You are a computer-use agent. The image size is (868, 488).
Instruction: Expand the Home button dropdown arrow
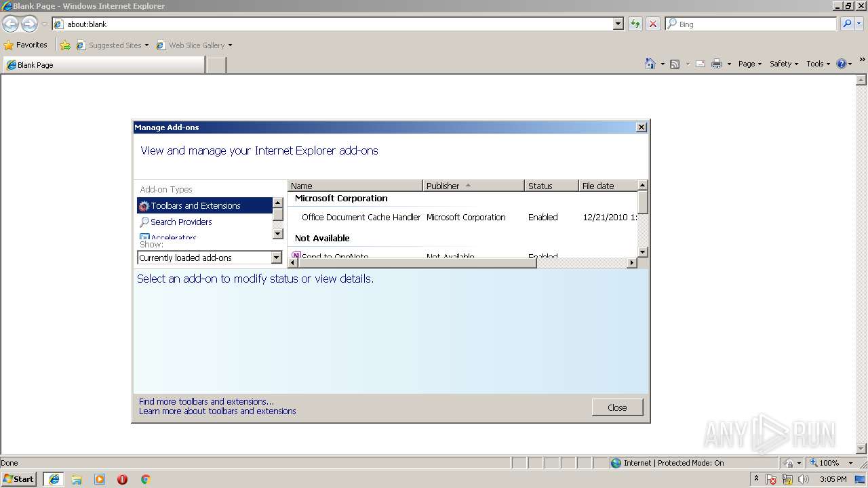click(x=662, y=64)
